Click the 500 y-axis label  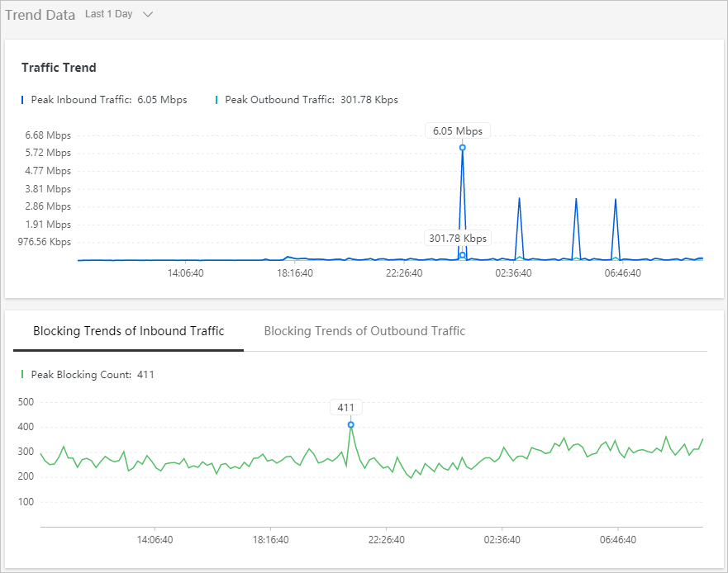click(26, 402)
